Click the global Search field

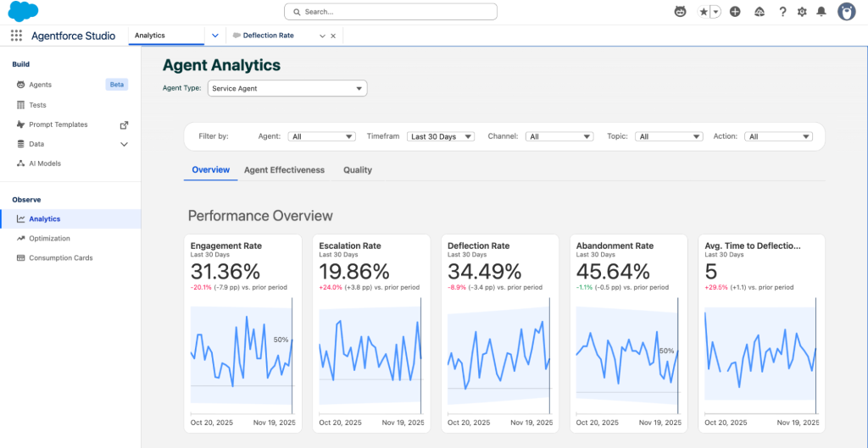(x=391, y=12)
